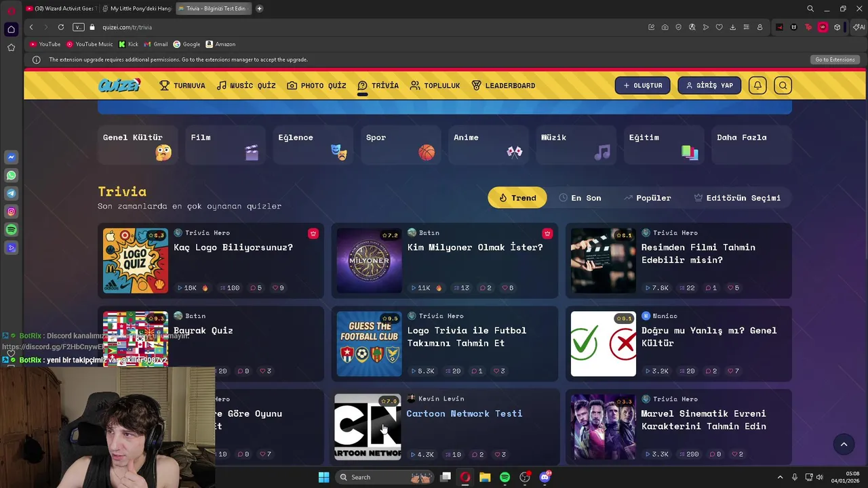The height and width of the screenshot is (488, 868).
Task: Open WhatsApp from the browser sidebar
Action: [x=11, y=176]
